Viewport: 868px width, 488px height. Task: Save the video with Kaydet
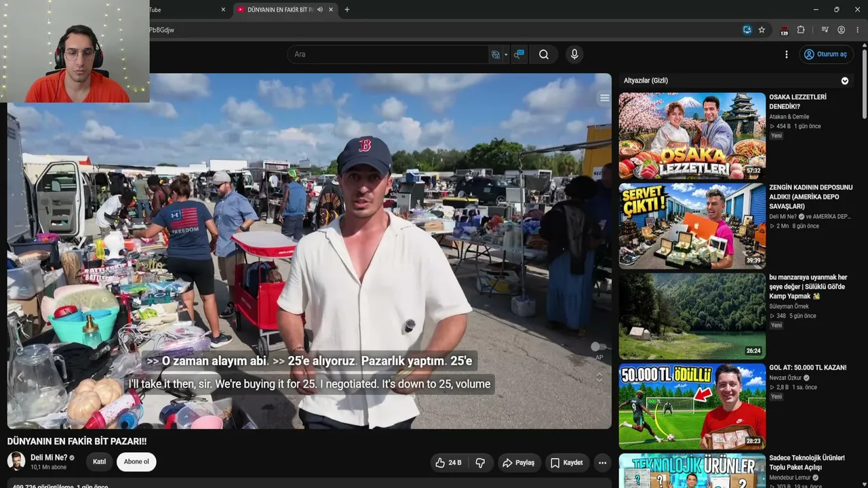[x=567, y=463]
